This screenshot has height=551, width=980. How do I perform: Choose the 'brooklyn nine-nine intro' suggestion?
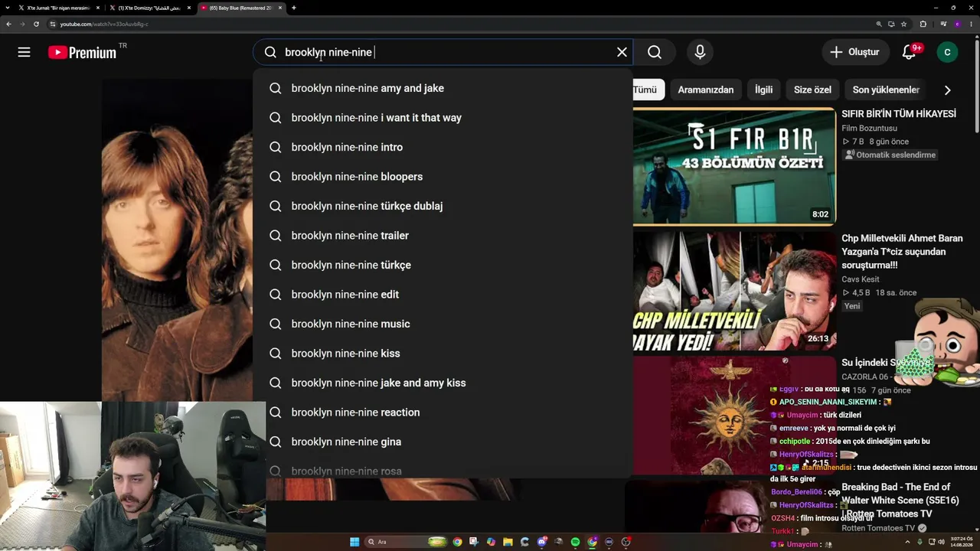443,147
